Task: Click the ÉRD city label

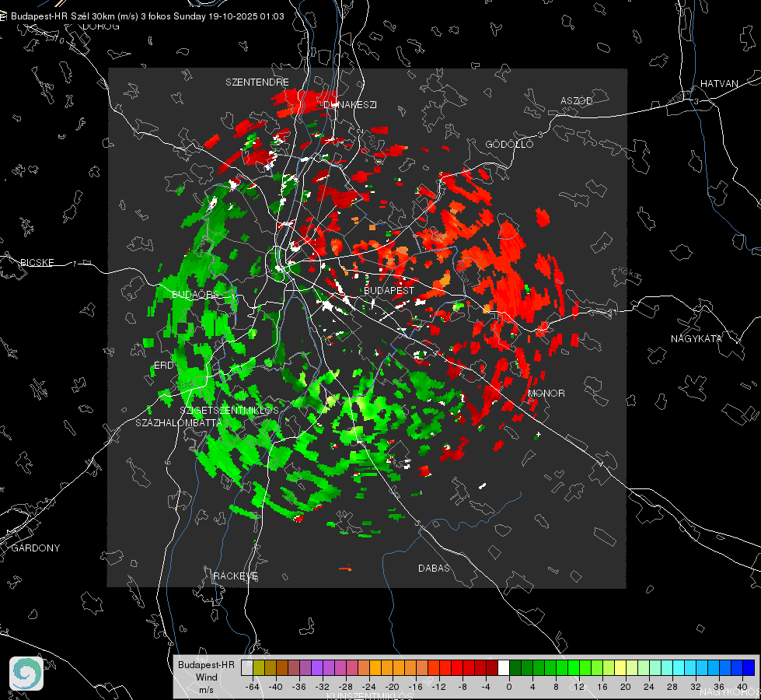Action: tap(163, 366)
